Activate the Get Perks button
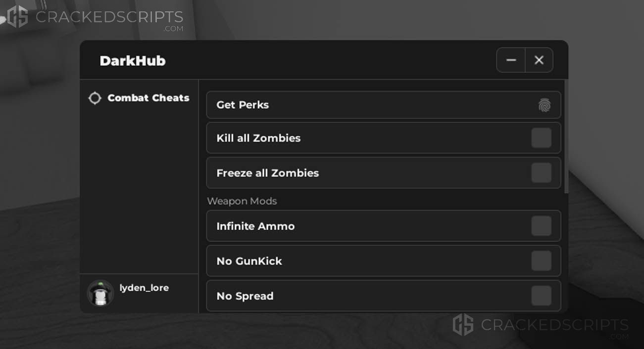This screenshot has width=644, height=349. click(384, 105)
